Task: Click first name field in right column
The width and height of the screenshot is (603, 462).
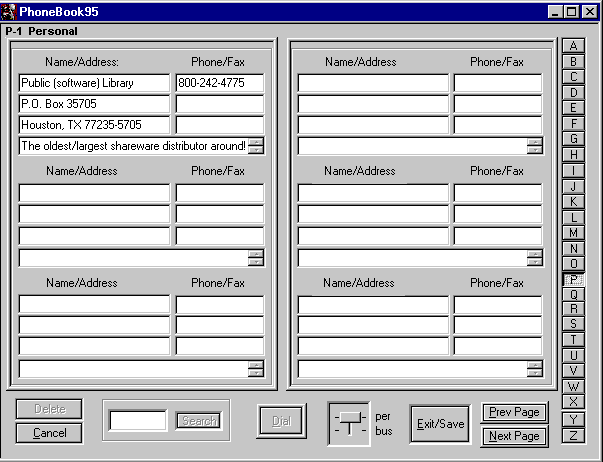Action: 373,84
